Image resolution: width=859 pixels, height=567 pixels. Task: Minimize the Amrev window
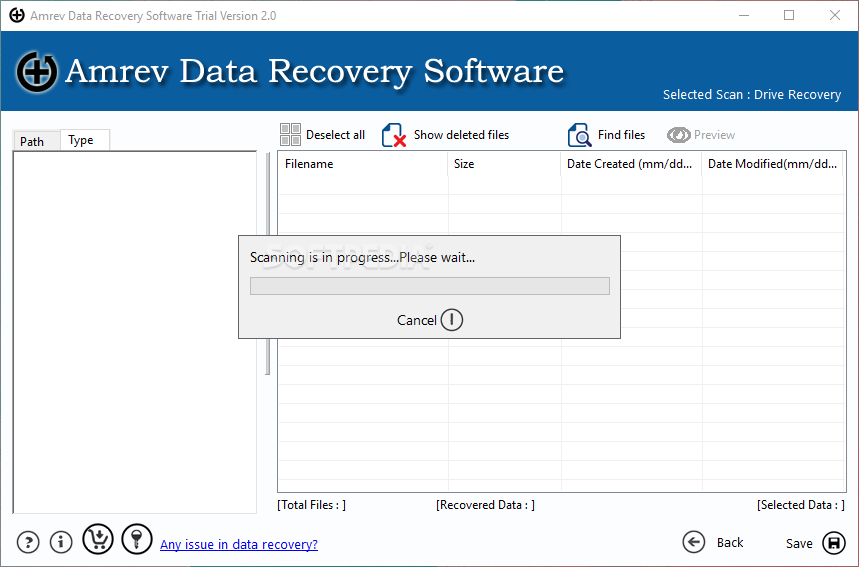pyautogui.click(x=743, y=15)
